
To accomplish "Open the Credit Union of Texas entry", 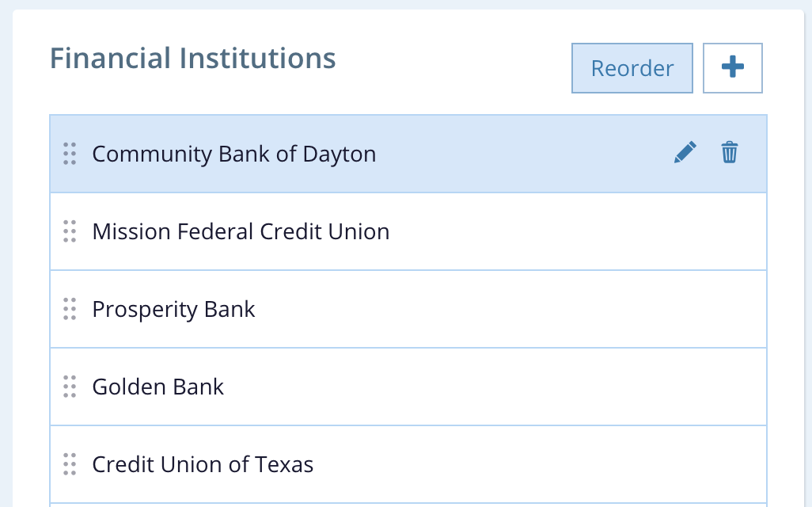I will pyautogui.click(x=203, y=464).
